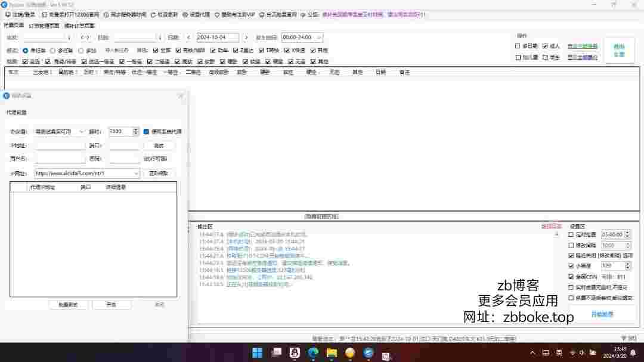The image size is (644, 362).
Task: Open the 目的 station dropdown arrow
Action: coord(160,38)
